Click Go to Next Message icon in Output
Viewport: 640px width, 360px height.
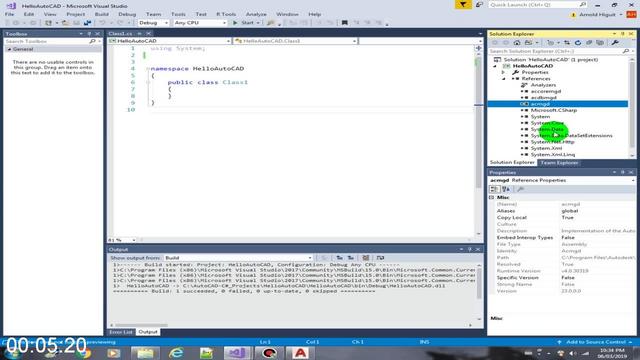(x=351, y=258)
